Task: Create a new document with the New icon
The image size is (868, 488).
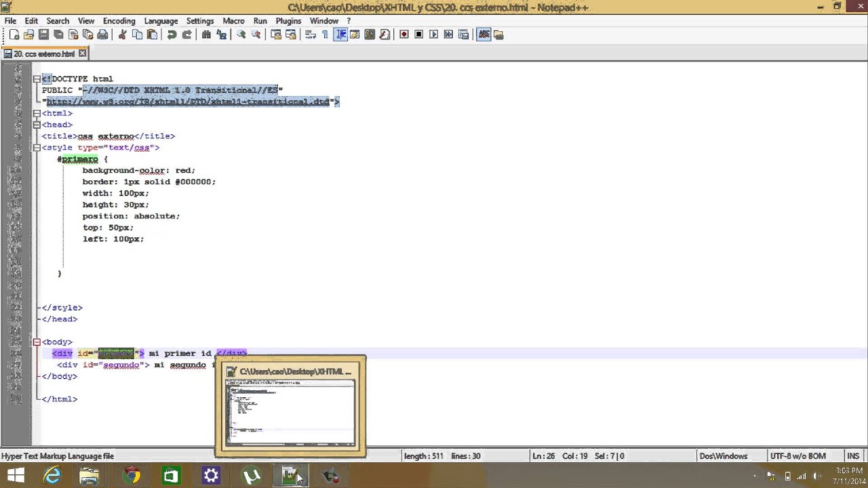Action: coord(14,35)
